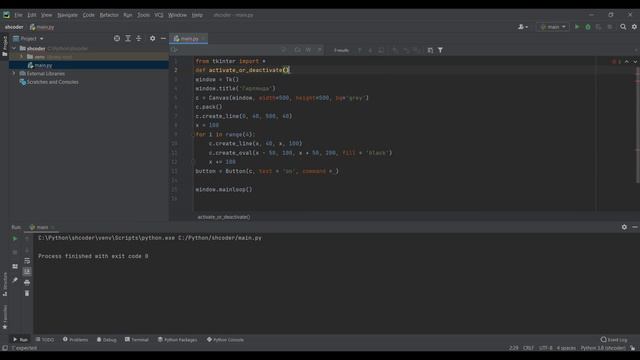Toggle tool window bars icon bottom-left
The image size is (640, 360).
click(5, 348)
